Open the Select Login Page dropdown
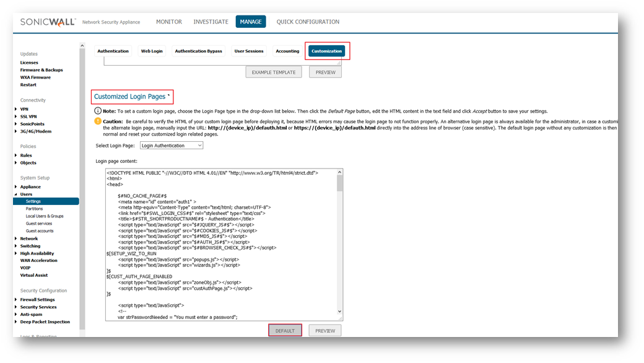Screen dimensions: 644x363 click(172, 146)
